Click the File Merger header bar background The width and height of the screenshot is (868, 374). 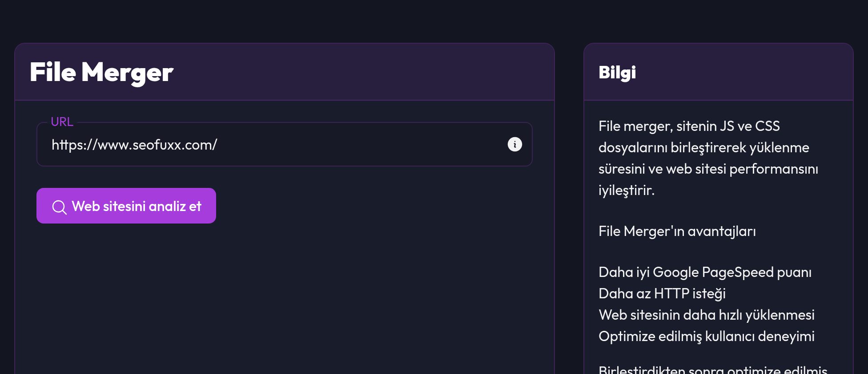click(356, 72)
